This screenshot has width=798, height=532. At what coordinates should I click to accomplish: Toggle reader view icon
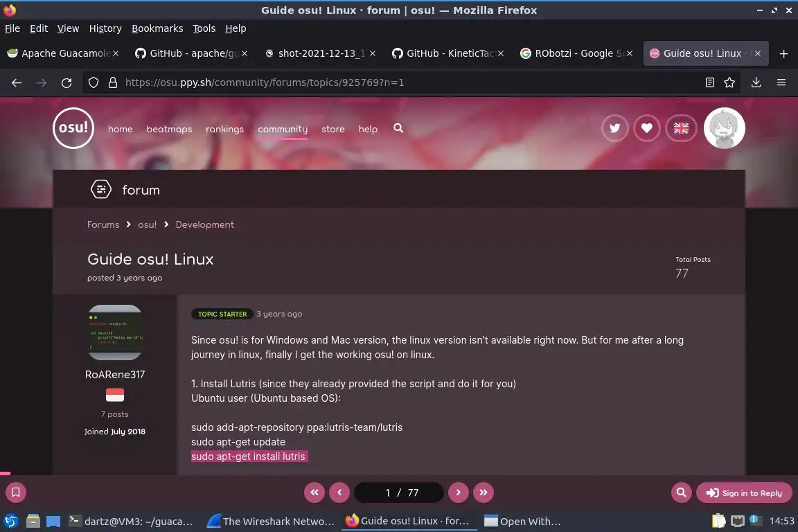710,82
